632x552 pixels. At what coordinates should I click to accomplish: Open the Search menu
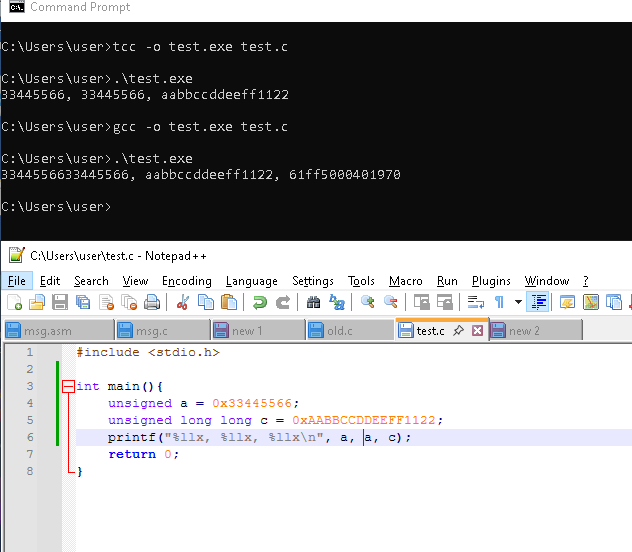(x=91, y=281)
